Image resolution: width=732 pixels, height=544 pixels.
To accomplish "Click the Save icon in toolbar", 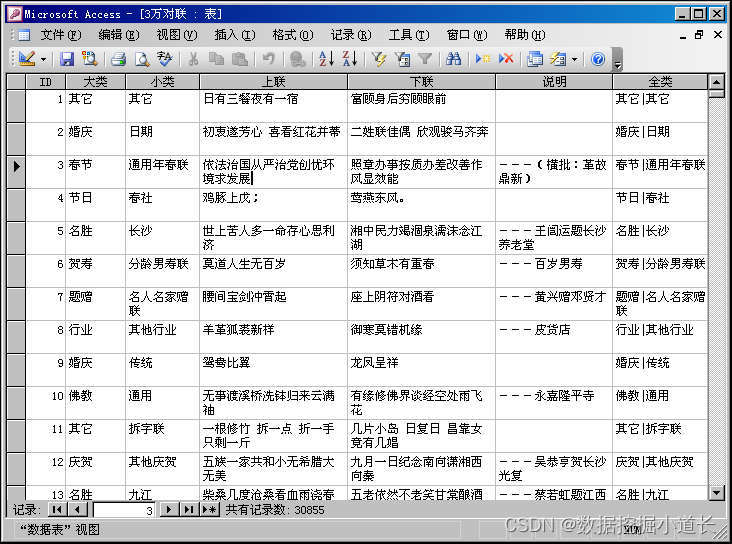I will click(x=67, y=59).
